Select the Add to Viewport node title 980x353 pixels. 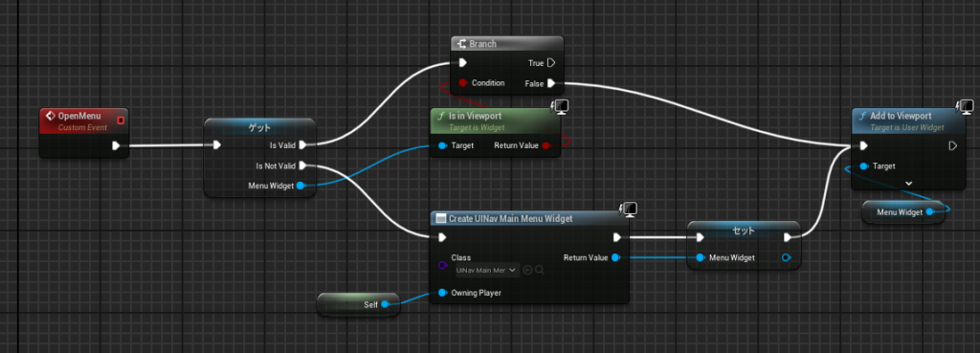(902, 116)
